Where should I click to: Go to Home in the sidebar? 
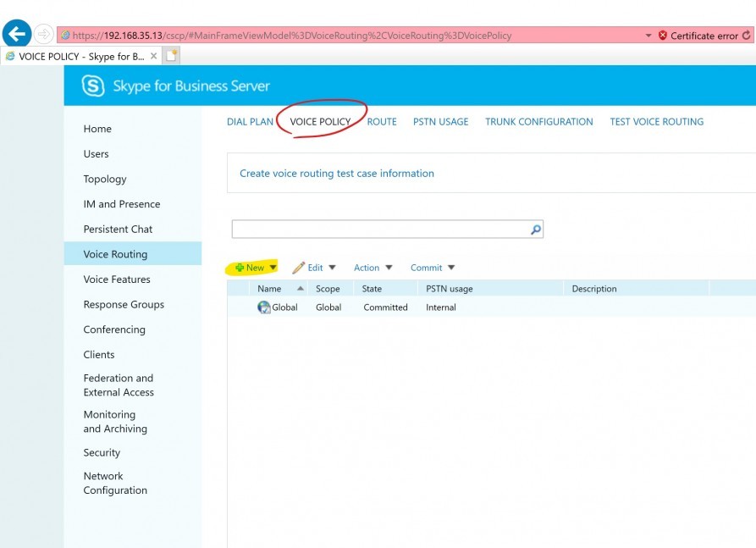click(97, 129)
